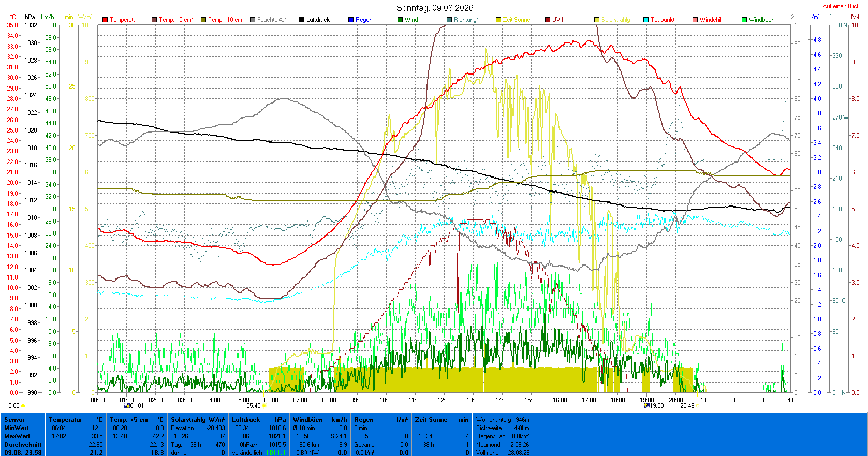Viewport: 868px width, 456px height.
Task: Click the 'km/h' wind axis unit label
Action: click(48, 17)
